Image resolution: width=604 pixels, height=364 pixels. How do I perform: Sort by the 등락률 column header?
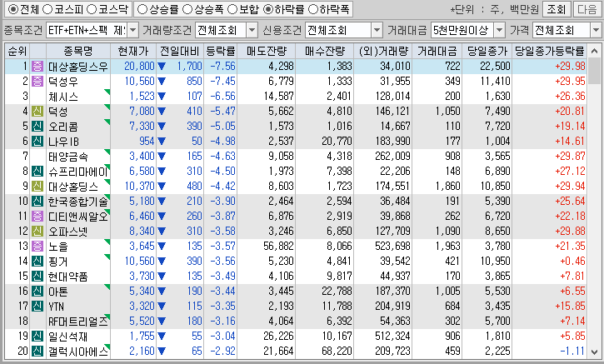[220, 51]
